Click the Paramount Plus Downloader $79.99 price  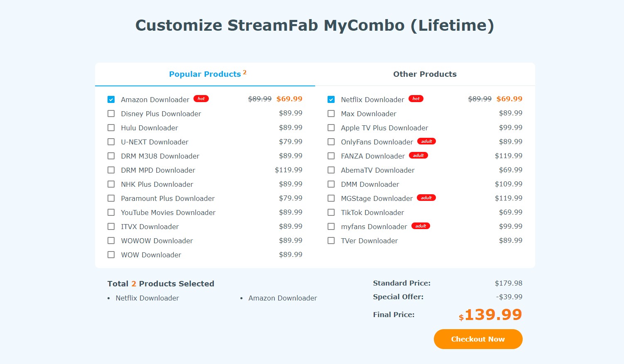(x=291, y=198)
